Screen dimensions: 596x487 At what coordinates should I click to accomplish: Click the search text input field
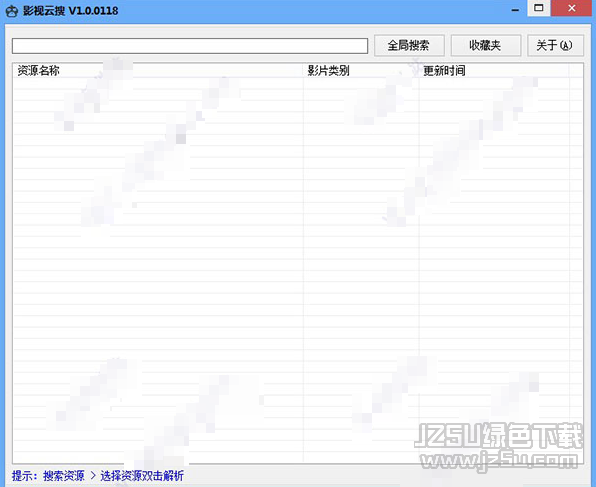click(x=190, y=46)
